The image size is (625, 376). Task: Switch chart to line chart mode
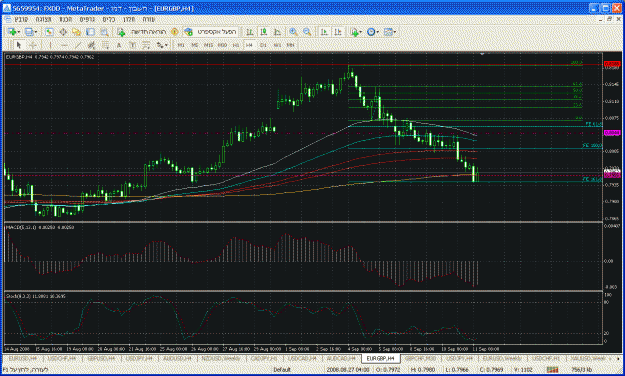pyautogui.click(x=277, y=32)
